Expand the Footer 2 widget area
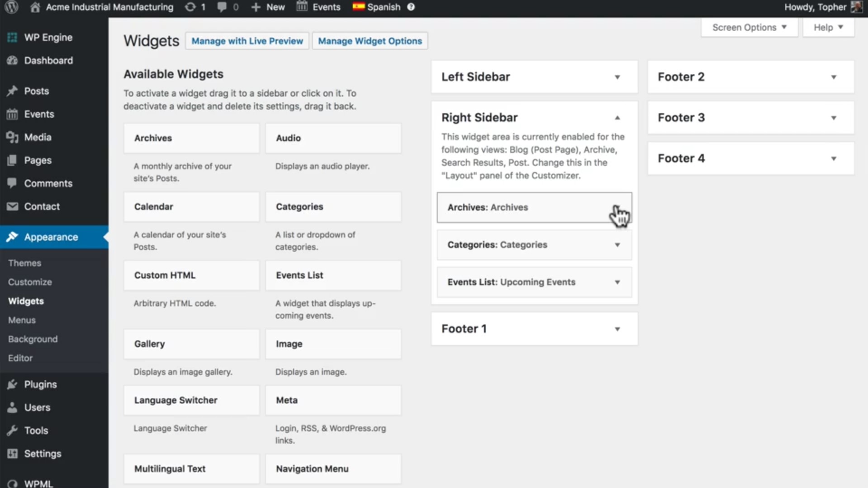 (834, 77)
